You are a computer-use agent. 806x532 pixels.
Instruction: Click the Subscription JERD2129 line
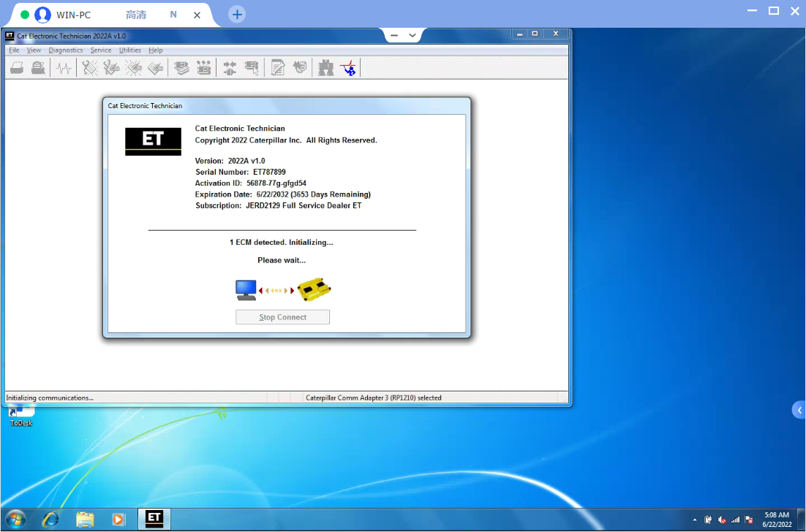tap(279, 206)
